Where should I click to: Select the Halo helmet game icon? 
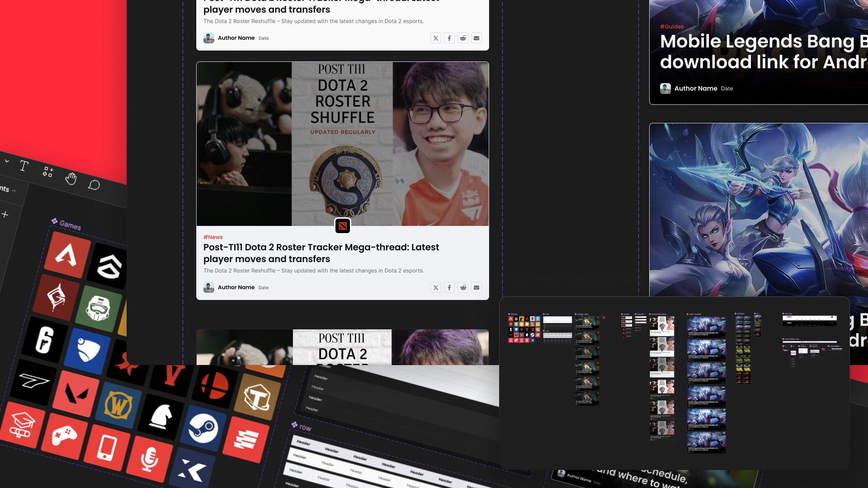point(99,308)
